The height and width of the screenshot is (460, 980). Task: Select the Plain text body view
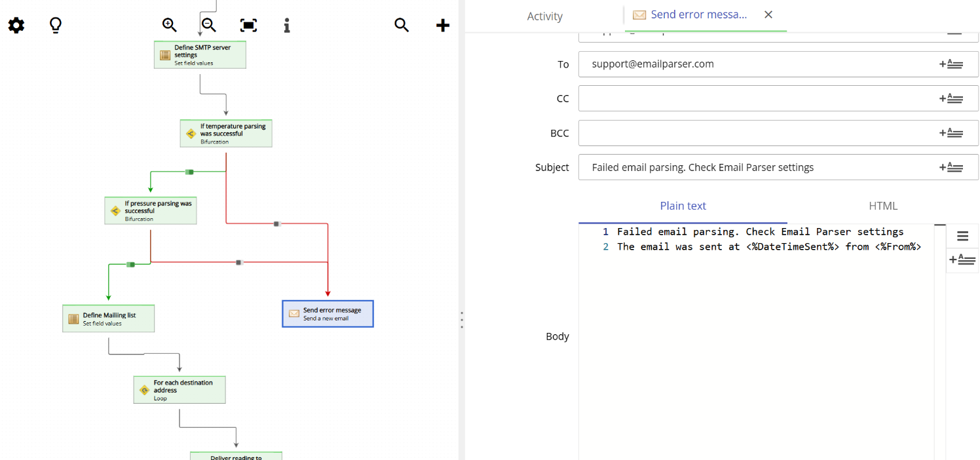coord(683,205)
